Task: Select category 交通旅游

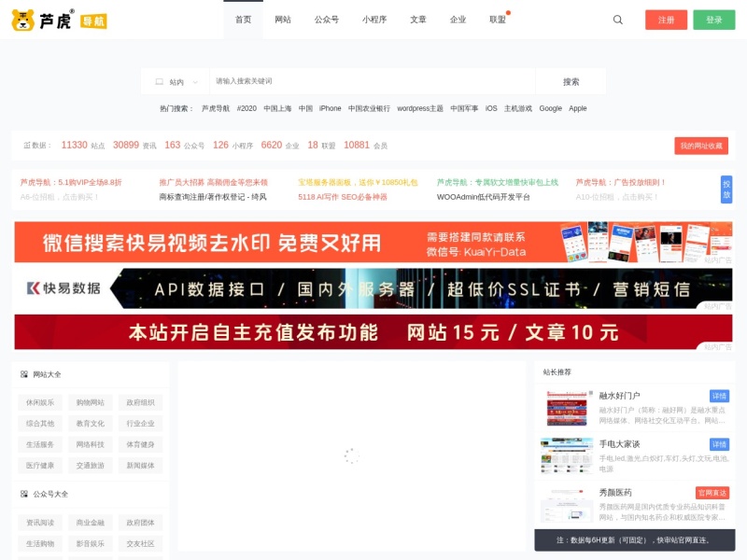Action: [x=90, y=465]
